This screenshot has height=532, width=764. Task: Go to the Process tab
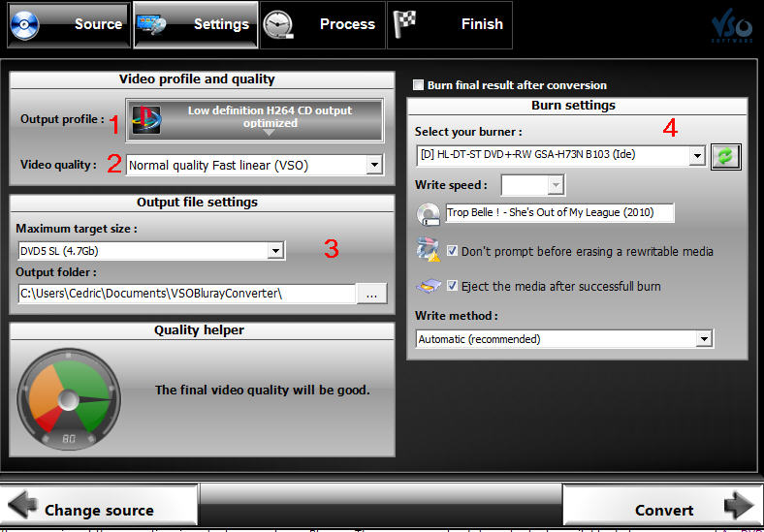(x=323, y=24)
